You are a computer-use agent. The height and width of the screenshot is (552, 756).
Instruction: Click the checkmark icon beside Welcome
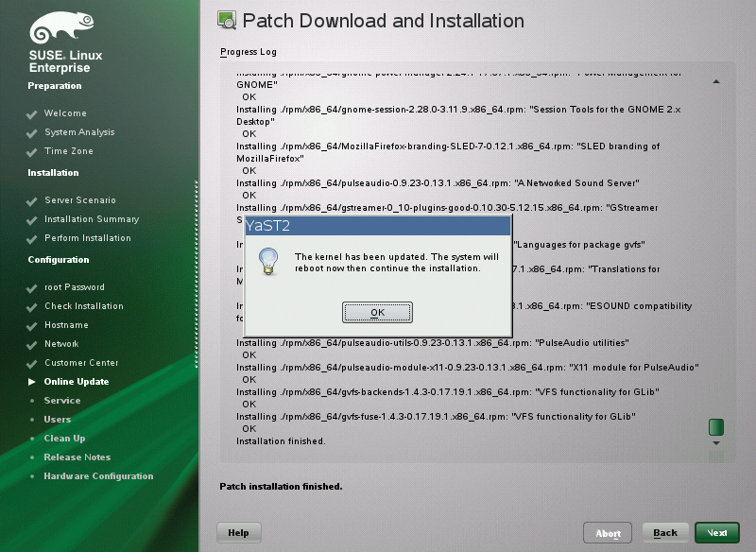pos(32,113)
